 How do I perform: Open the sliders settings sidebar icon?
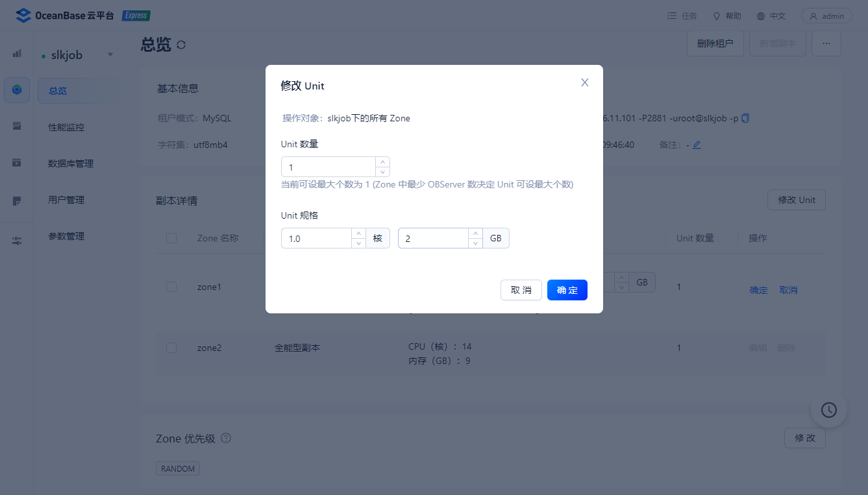click(17, 241)
